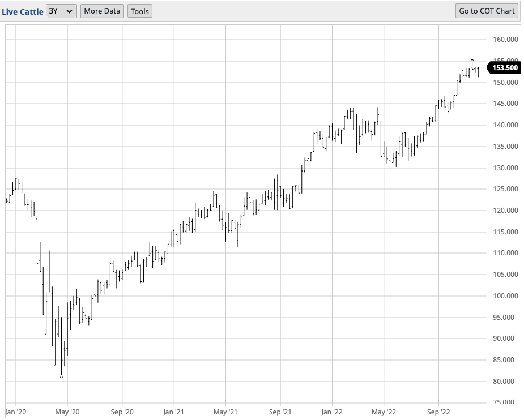The image size is (524, 420).
Task: Click the 120.000 price axis label
Action: (505, 211)
